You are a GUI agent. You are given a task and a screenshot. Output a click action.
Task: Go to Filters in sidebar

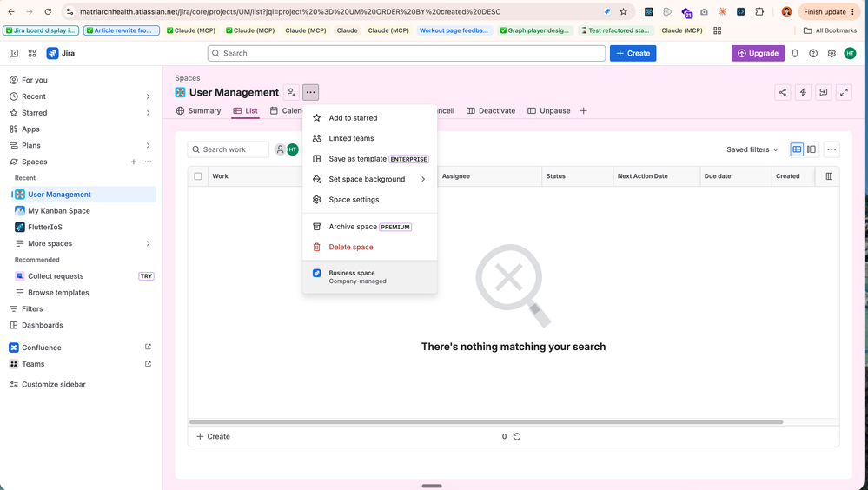coord(81,309)
